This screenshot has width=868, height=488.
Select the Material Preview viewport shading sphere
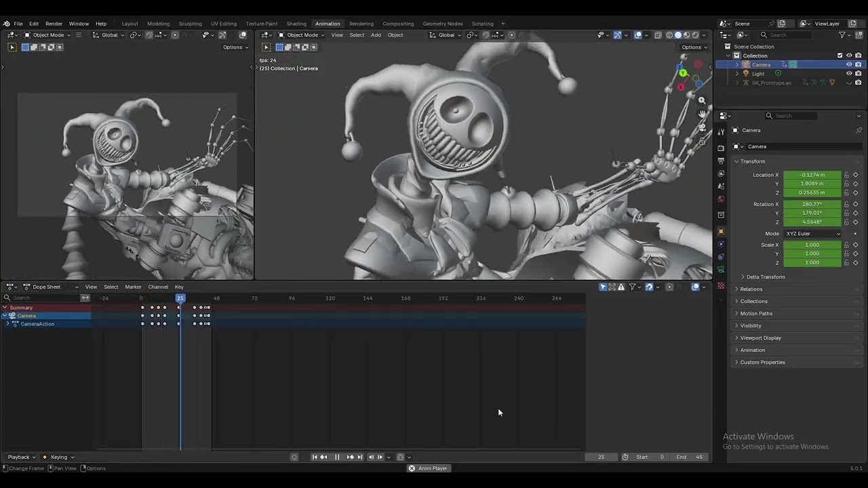click(x=686, y=35)
